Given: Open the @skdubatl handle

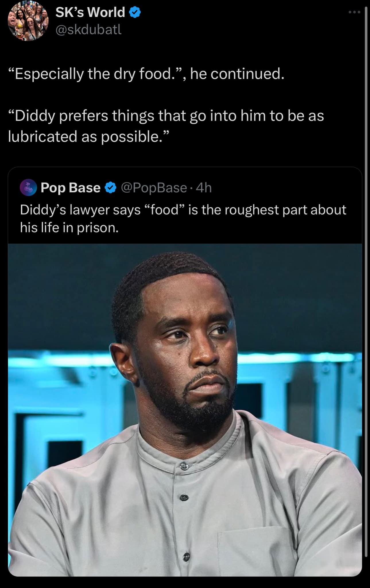Looking at the screenshot, I should (x=89, y=29).
